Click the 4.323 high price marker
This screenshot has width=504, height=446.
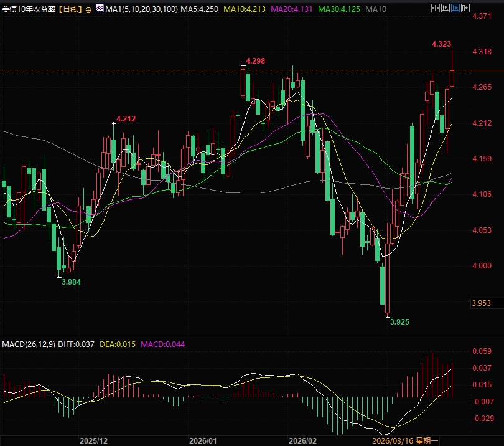[441, 44]
